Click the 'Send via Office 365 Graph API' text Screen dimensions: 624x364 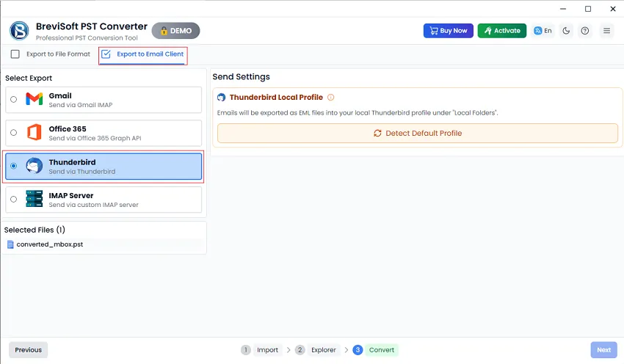click(x=95, y=139)
